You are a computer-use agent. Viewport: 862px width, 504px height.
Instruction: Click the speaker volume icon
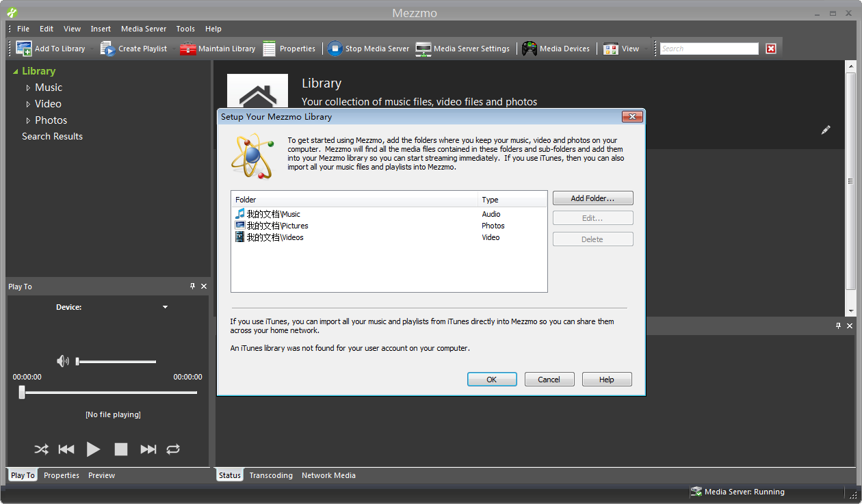(x=63, y=361)
